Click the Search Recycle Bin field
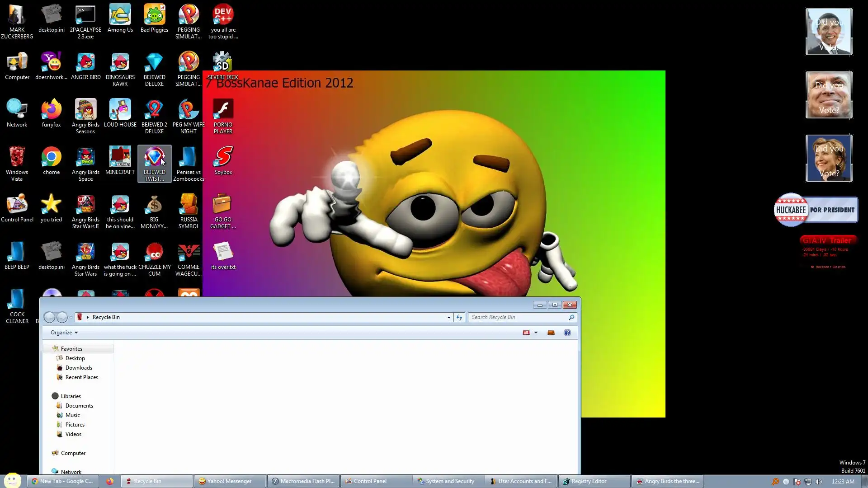Image resolution: width=868 pixels, height=488 pixels. (518, 317)
